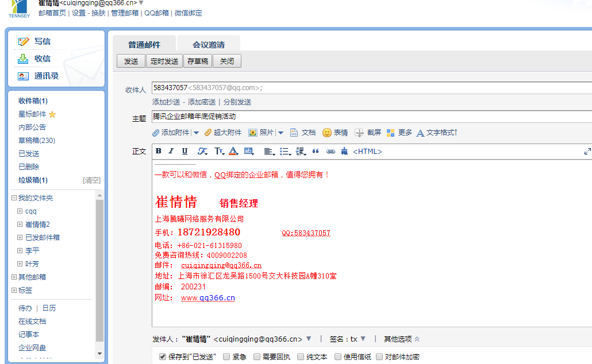Open the sender address dropdown
The height and width of the screenshot is (364, 592).
309,338
